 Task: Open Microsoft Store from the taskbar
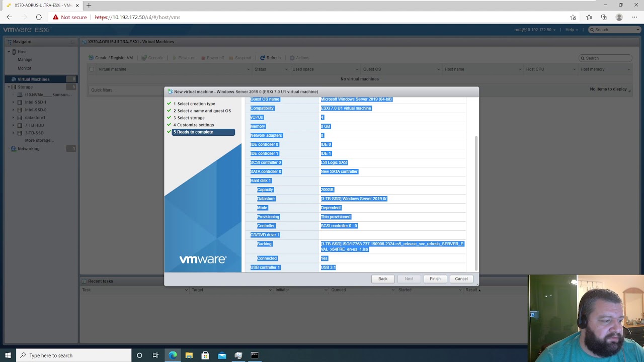[205, 355]
